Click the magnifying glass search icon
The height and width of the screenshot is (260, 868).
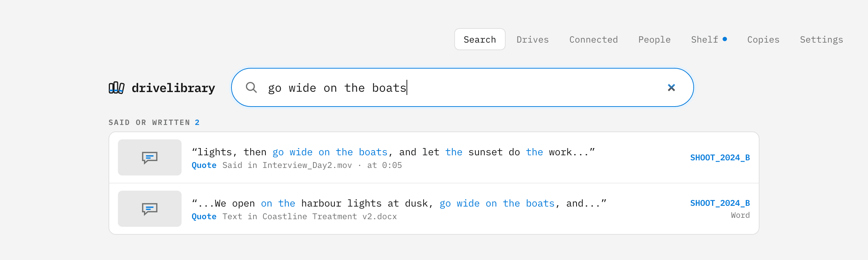coord(251,87)
